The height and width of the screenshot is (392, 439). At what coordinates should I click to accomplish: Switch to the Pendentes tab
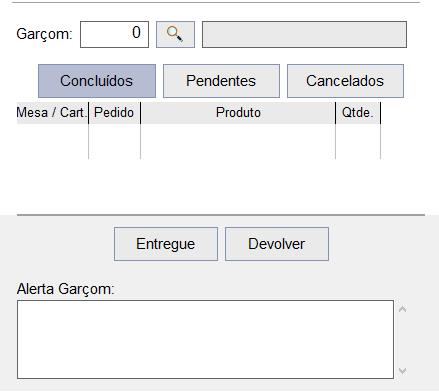point(221,81)
